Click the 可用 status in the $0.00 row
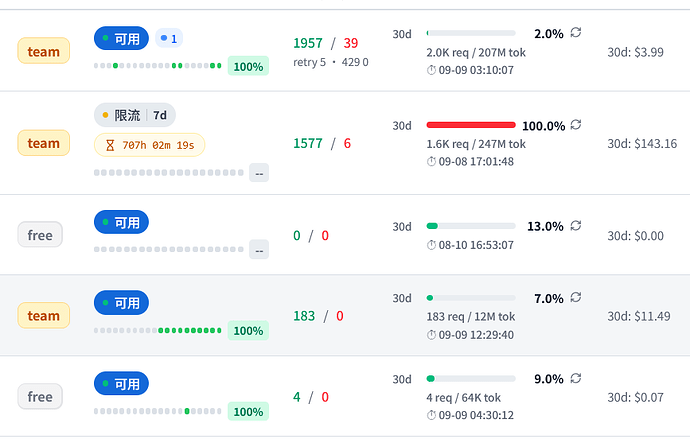The height and width of the screenshot is (439, 690). 121,222
